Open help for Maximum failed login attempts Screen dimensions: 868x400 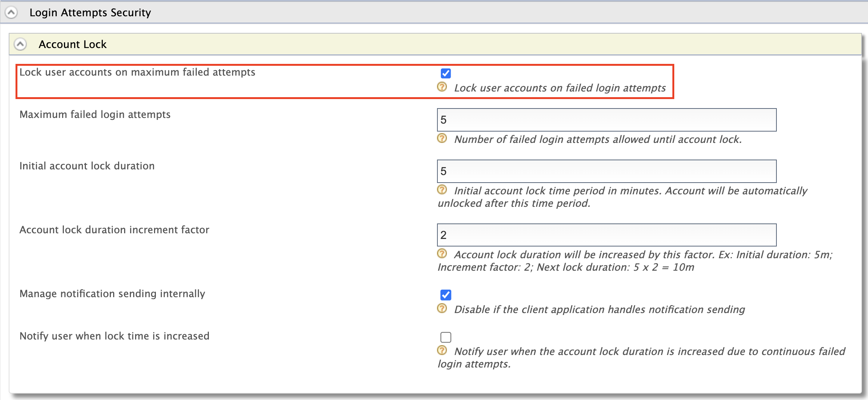442,139
